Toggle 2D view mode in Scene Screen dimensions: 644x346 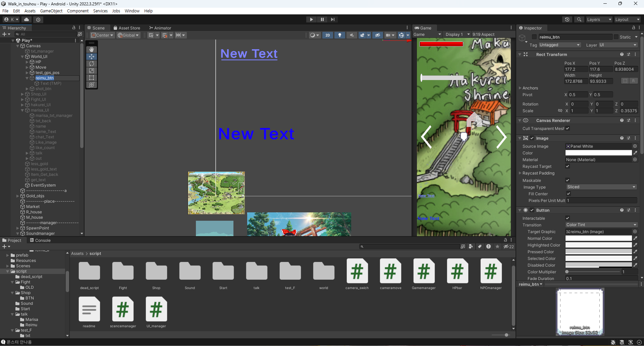328,35
